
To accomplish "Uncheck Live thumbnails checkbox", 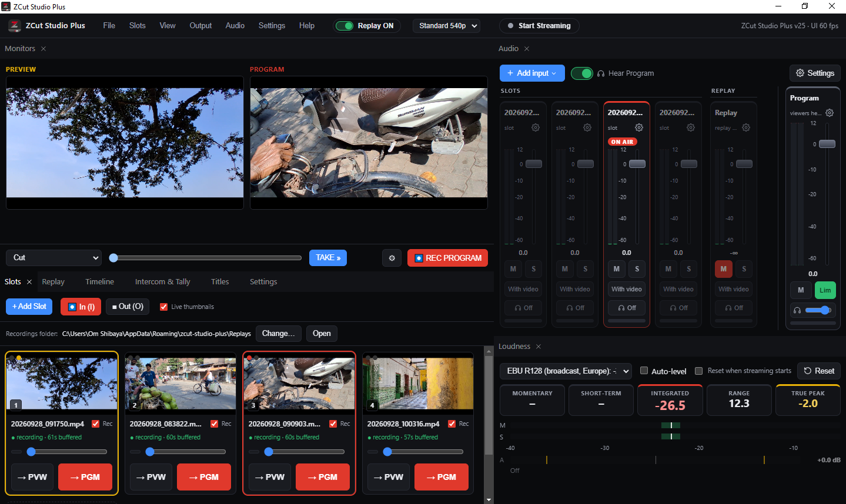I will click(x=163, y=307).
